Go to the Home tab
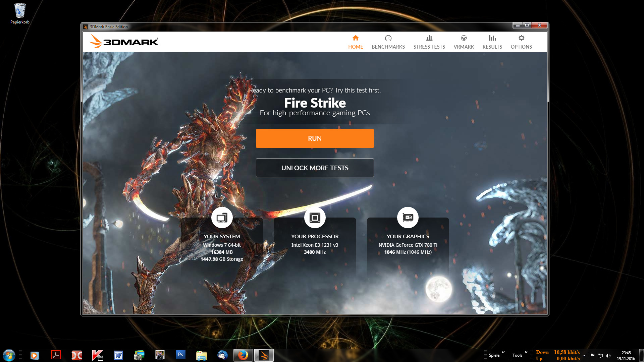The image size is (644, 362). tap(356, 42)
